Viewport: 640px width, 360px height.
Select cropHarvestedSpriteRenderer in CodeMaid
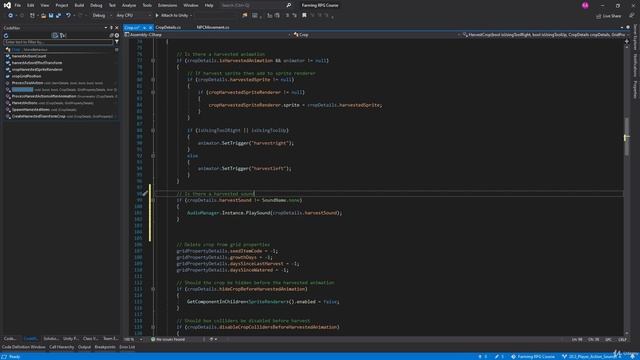37,69
